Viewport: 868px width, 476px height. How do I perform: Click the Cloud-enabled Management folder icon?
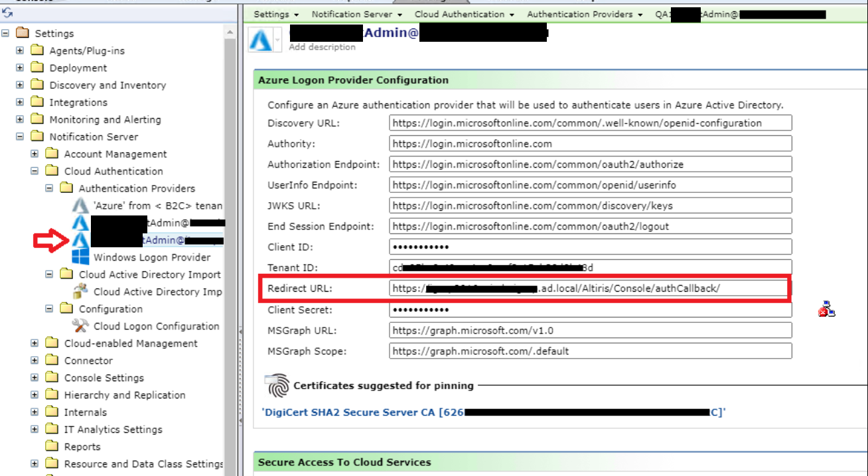[52, 343]
